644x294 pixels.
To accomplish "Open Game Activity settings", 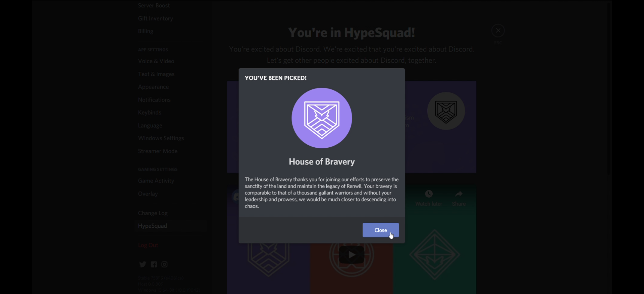I will coord(156,181).
